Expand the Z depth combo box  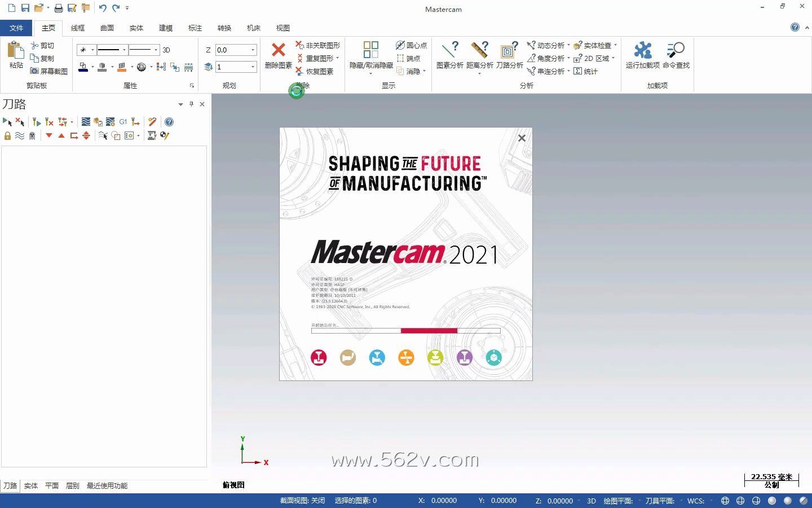(x=253, y=50)
